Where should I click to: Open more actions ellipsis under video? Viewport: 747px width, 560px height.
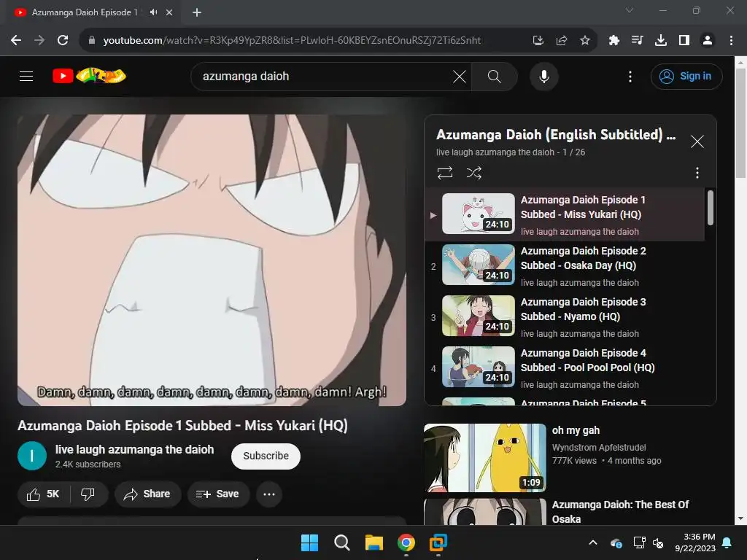coord(269,494)
